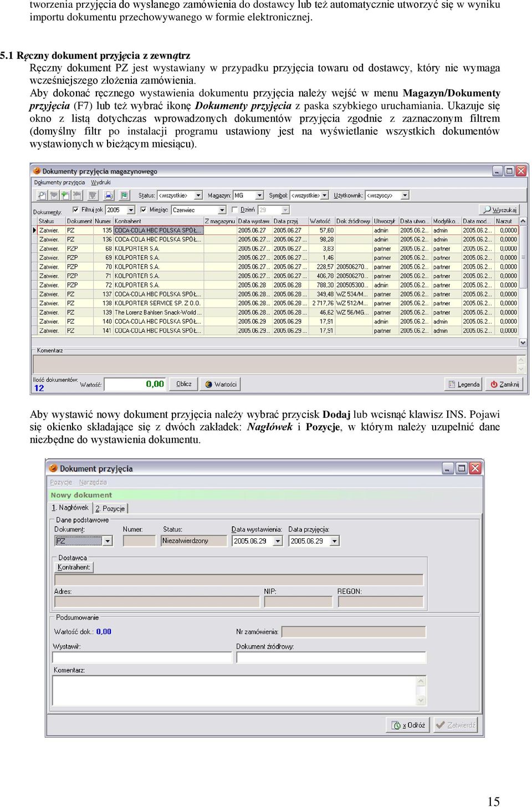Enable the Dzień checkbox

(235, 210)
